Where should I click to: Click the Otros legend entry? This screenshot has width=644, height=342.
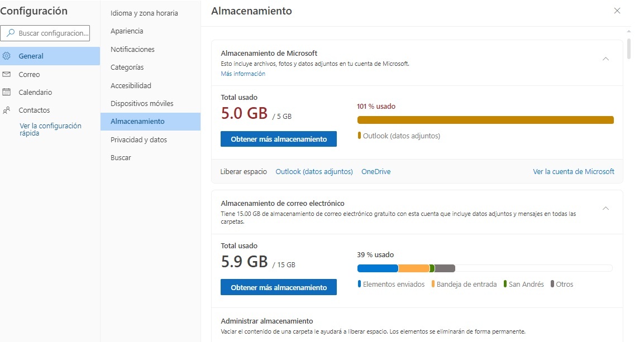562,284
